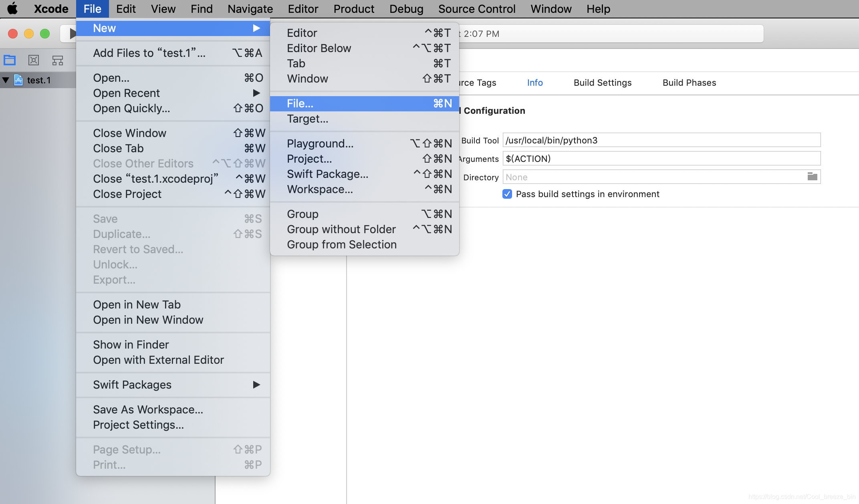The image size is (859, 504).
Task: Open the Apple menu
Action: coord(12,8)
